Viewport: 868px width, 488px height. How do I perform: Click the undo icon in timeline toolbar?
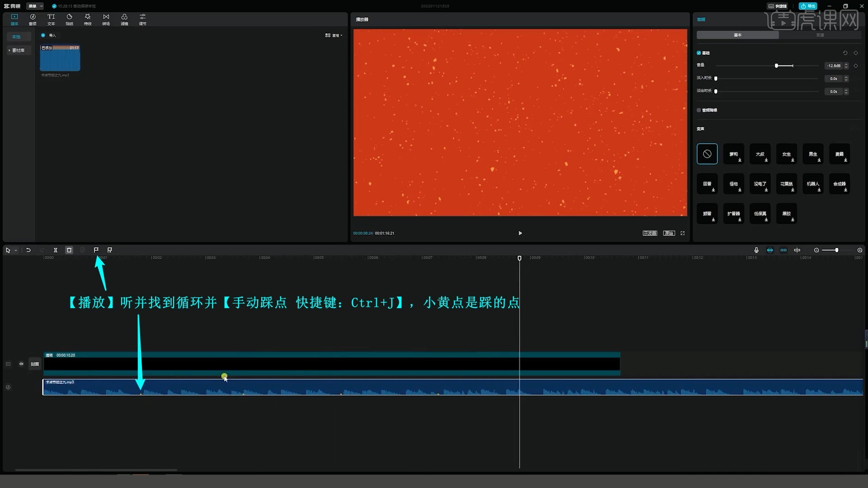[28, 250]
